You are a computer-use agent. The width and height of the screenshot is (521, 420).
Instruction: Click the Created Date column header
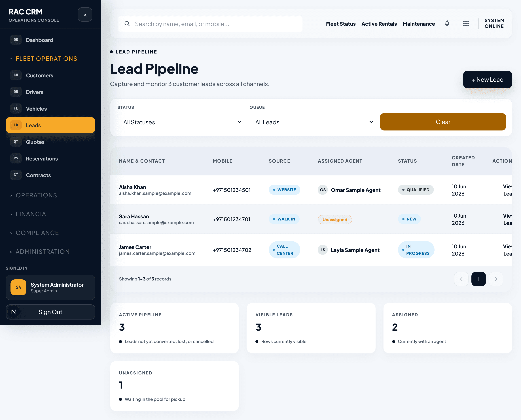(463, 161)
